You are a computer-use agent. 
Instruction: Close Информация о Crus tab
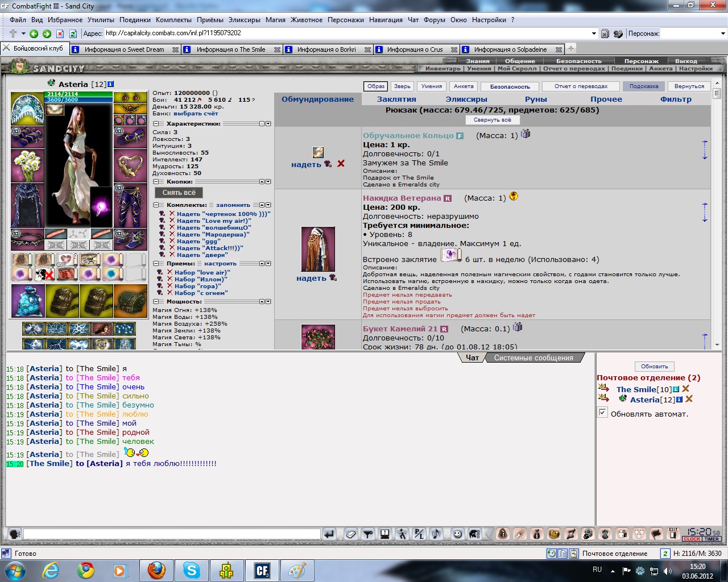tap(454, 49)
